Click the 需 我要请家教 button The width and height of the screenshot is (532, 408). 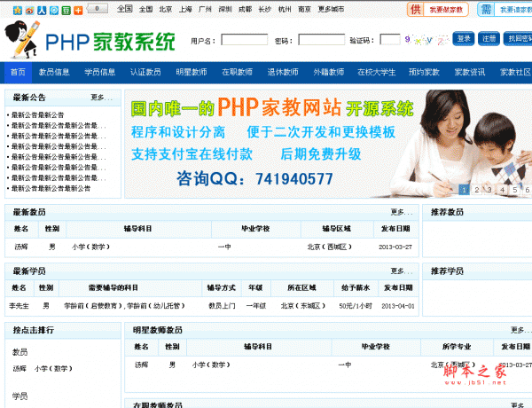505,10
